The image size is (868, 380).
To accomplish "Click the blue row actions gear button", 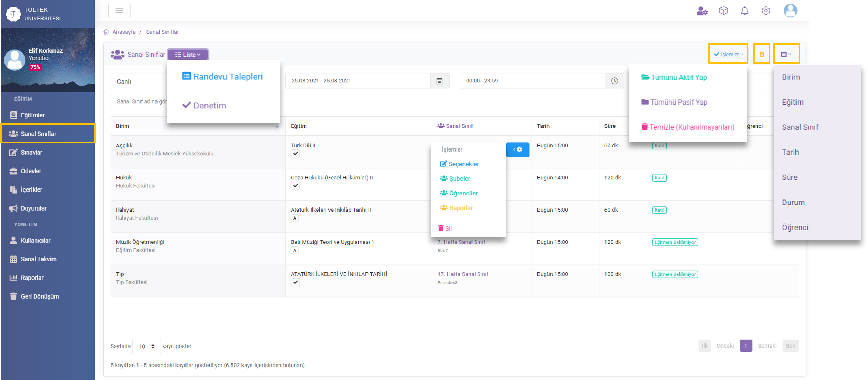I will click(517, 150).
